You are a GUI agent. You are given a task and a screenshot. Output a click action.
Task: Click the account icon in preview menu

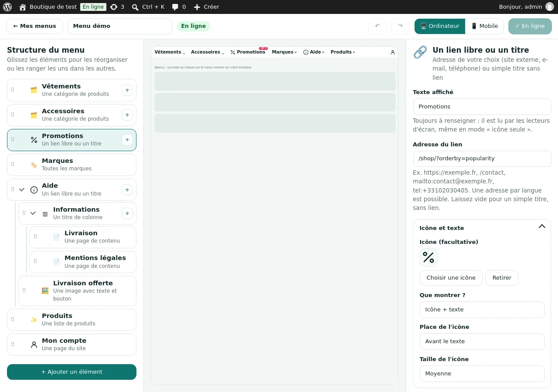pos(393,52)
